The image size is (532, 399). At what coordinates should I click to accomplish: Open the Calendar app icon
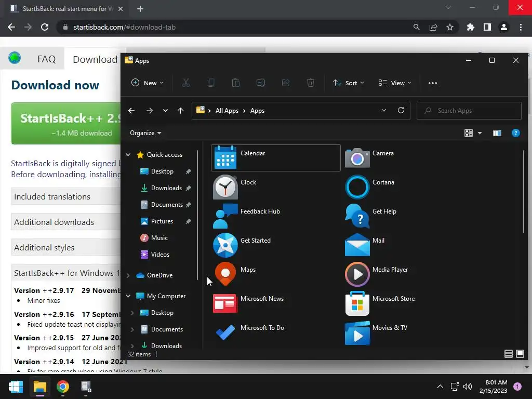(x=225, y=157)
